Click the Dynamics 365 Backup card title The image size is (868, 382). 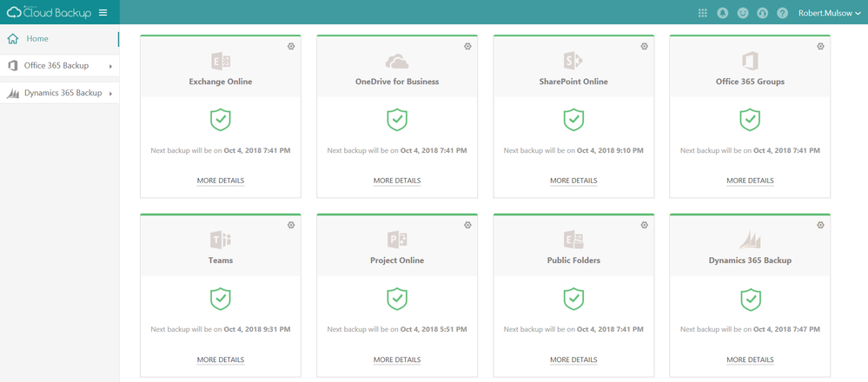pyautogui.click(x=750, y=260)
